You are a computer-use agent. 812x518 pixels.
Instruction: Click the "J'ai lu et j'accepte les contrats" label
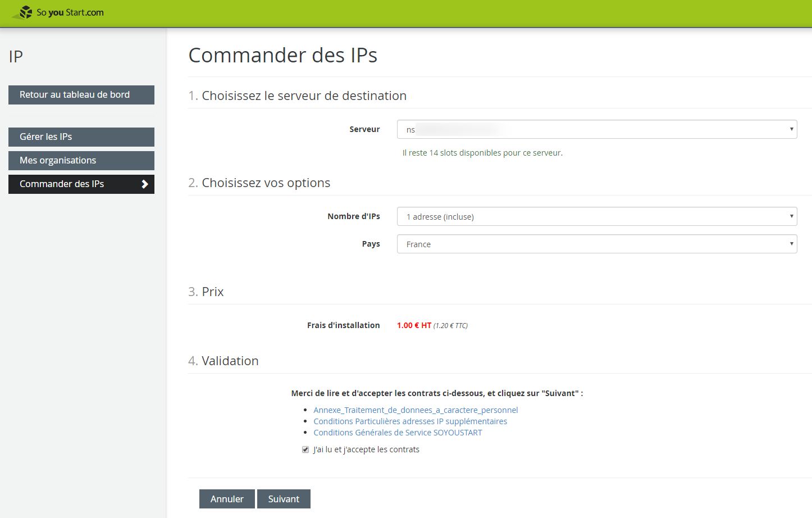coord(366,449)
